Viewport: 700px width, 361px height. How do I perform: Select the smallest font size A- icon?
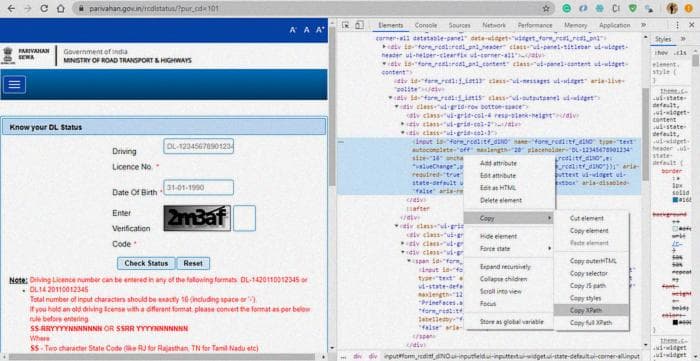pos(293,30)
